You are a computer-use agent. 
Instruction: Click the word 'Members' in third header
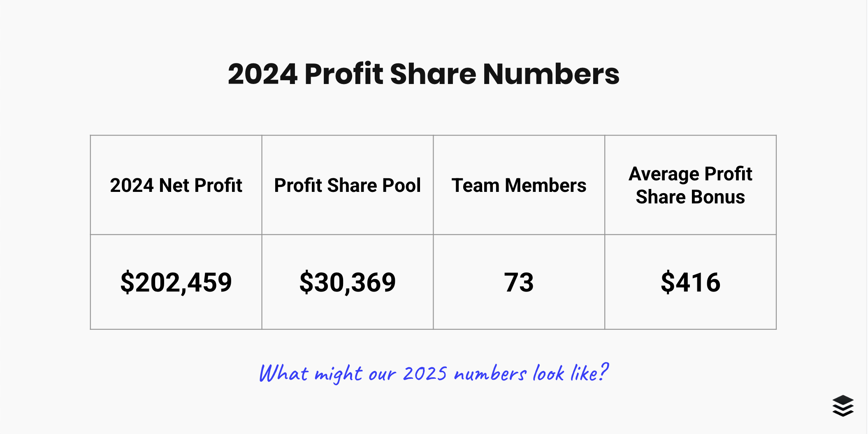point(545,185)
